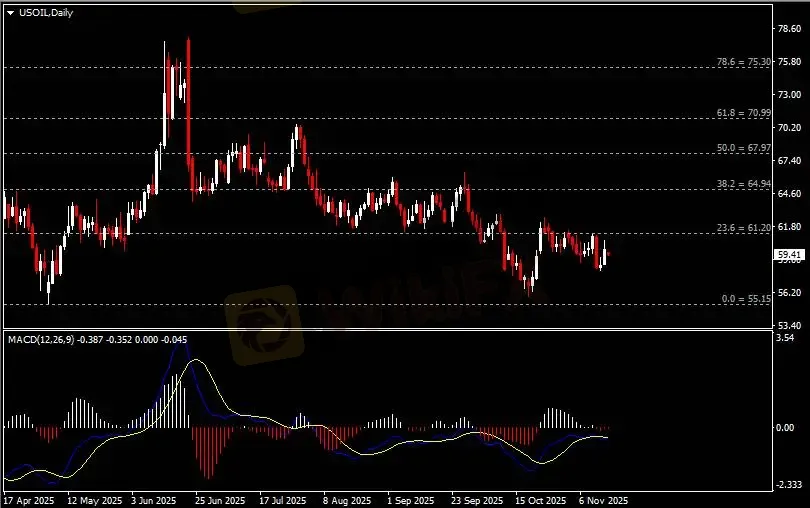810x508 pixels.
Task: Click the triangle arrow beside USOIL,Daily
Action: (x=10, y=12)
